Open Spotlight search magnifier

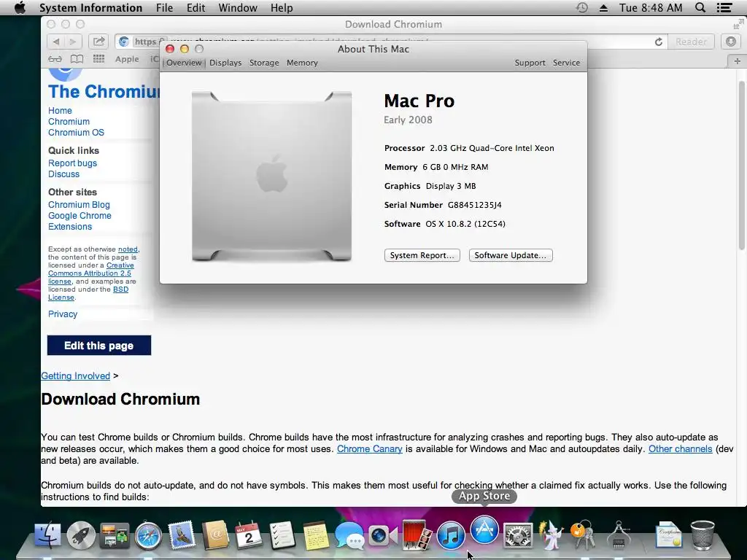[700, 8]
